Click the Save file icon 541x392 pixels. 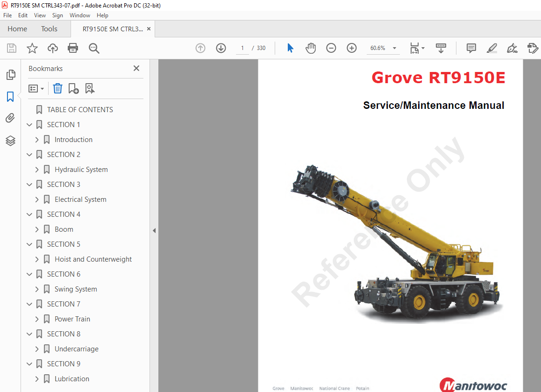tap(12, 48)
